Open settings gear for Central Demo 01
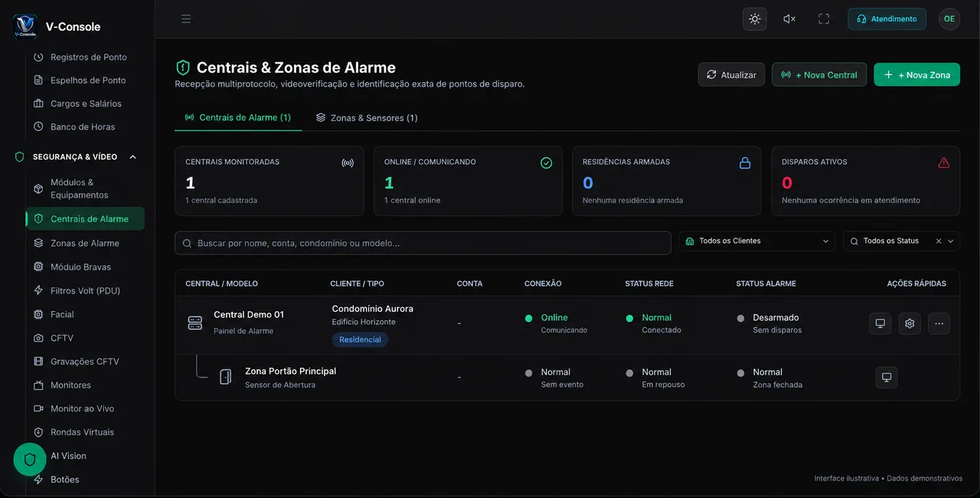The image size is (980, 498). 910,323
